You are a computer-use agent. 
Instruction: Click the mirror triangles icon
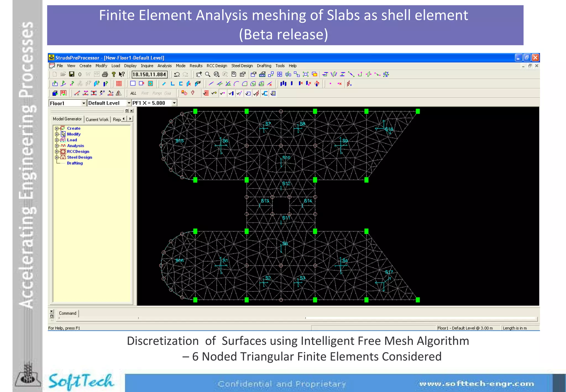click(119, 93)
